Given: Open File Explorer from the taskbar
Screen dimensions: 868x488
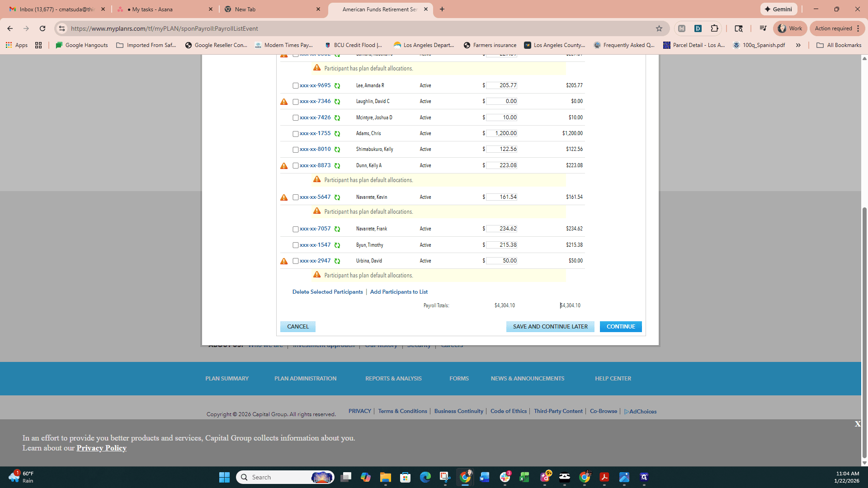Looking at the screenshot, I should [x=385, y=477].
